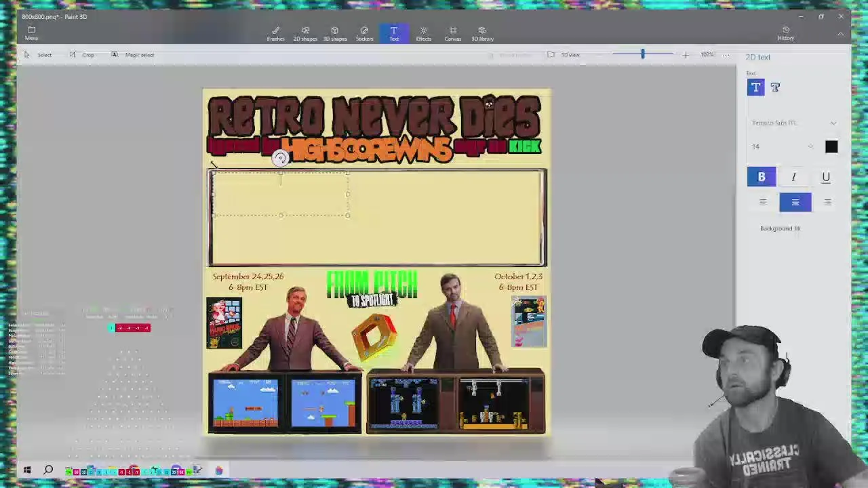
Task: Open the Effects tool
Action: click(x=423, y=33)
